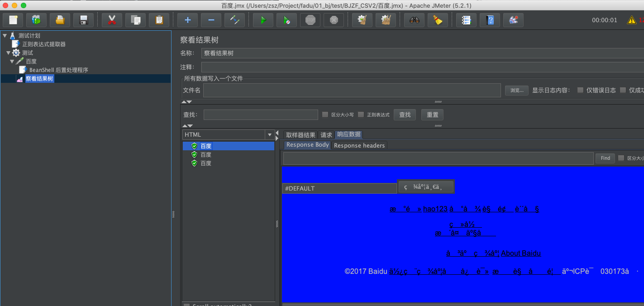Toggle 仅错误日志 checkbox
This screenshot has height=306, width=644.
[580, 90]
